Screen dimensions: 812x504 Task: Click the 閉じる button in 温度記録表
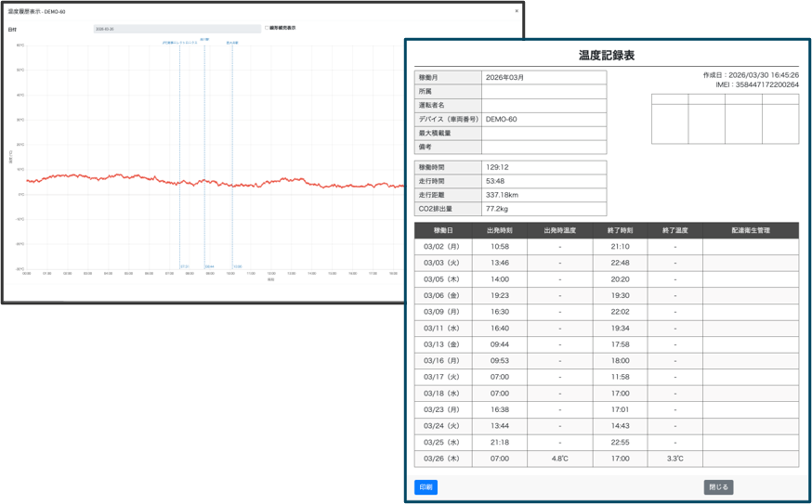(x=718, y=487)
